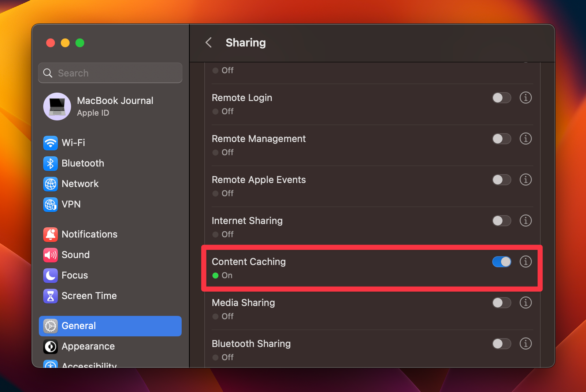Viewport: 586px width, 392px height.
Task: Open Focus settings via the moon icon
Action: pos(50,276)
